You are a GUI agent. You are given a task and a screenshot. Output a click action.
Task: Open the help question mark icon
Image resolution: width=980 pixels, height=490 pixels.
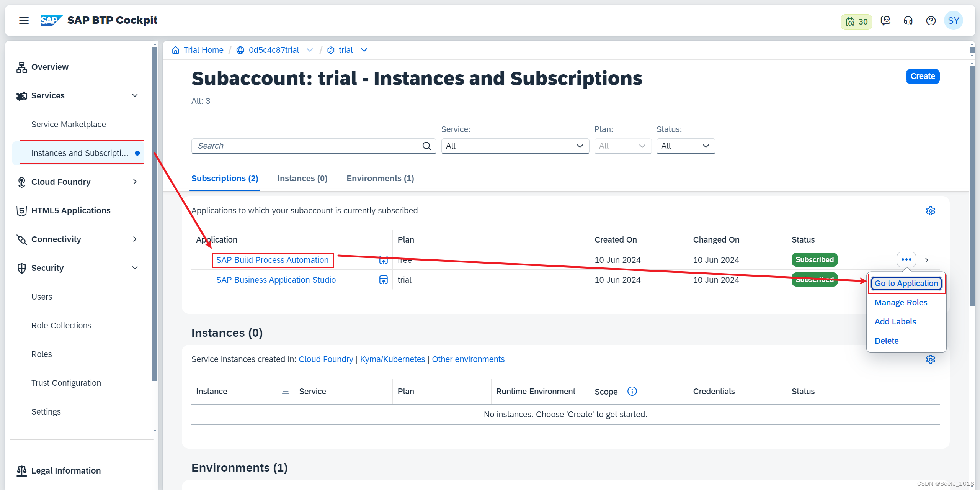tap(931, 21)
